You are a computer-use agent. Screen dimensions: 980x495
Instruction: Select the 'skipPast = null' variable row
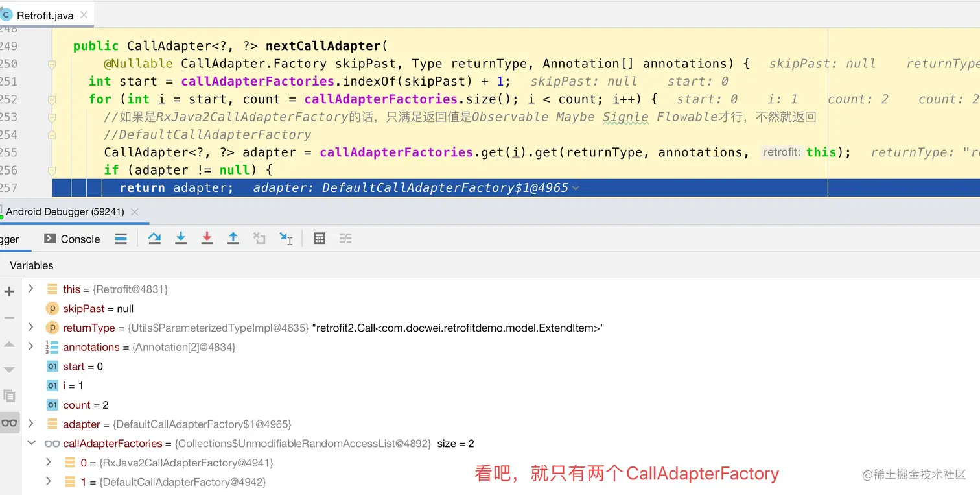coord(500,309)
